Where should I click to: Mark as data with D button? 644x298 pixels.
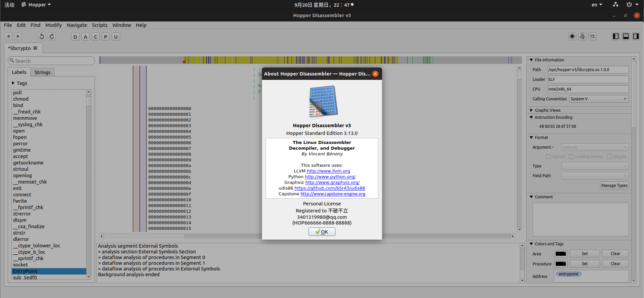click(75, 37)
